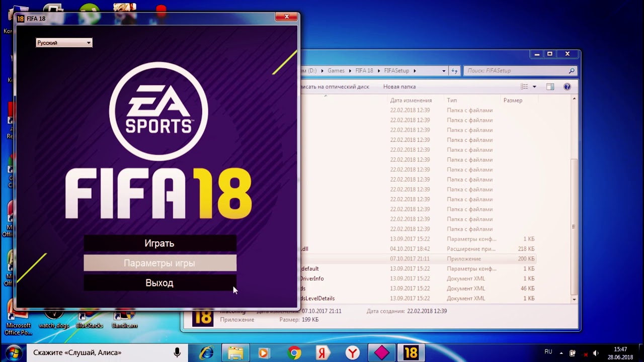Click the scrollbar down arrow in Explorer
644x362 pixels.
tap(574, 299)
